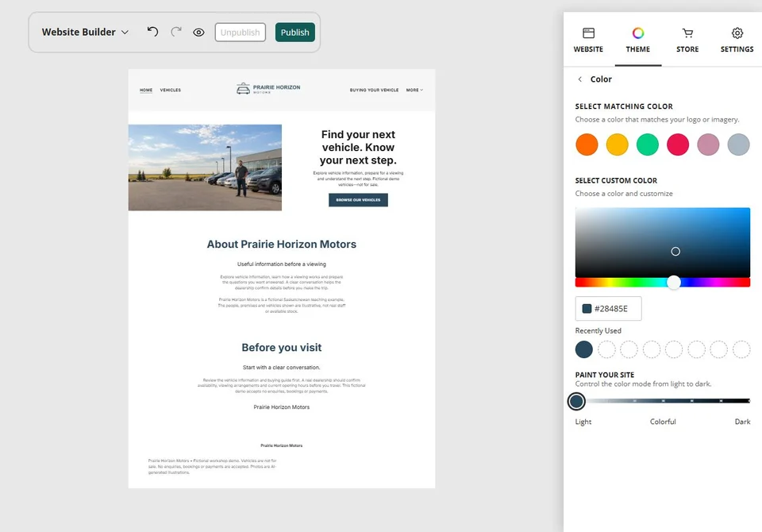Choose the yellow matching color

click(x=618, y=145)
